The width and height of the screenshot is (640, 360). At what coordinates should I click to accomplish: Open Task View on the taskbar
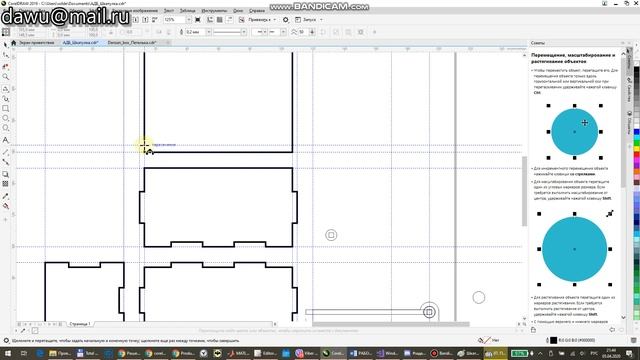[24, 353]
